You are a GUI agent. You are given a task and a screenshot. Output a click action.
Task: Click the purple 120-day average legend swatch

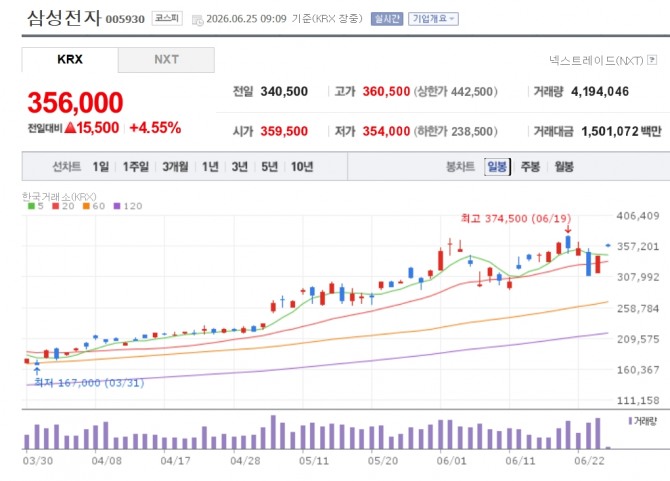click(117, 206)
